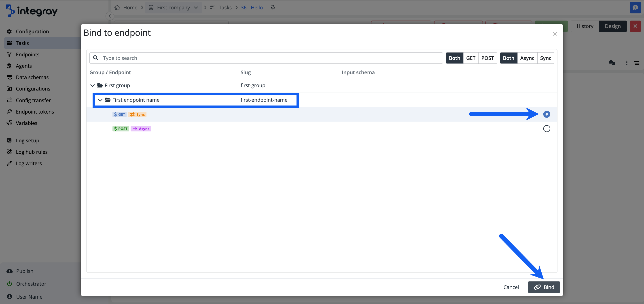Open the Variables section

26,123
